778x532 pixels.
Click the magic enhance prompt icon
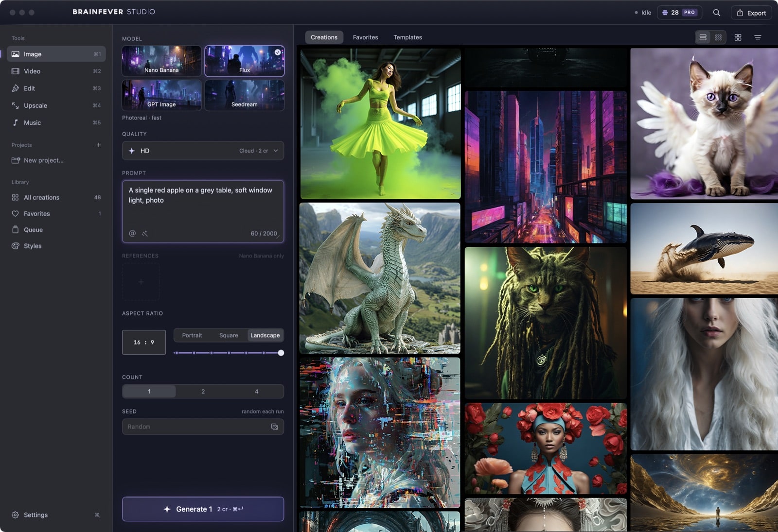coord(145,234)
